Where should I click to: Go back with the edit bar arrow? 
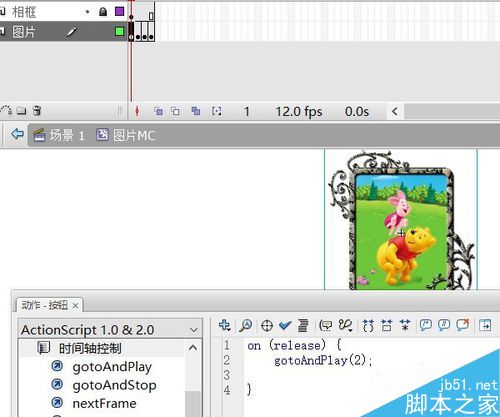point(17,134)
